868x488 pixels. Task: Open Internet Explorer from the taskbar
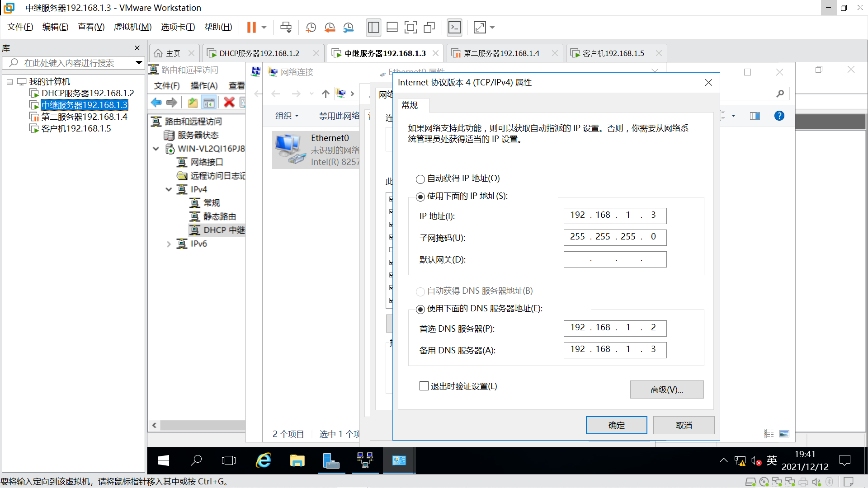coord(264,460)
